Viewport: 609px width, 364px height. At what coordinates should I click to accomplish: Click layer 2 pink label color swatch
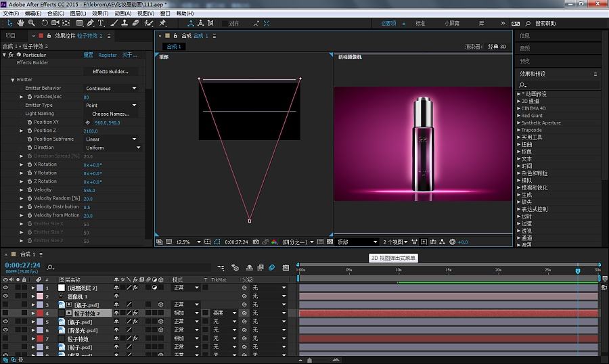click(x=40, y=296)
